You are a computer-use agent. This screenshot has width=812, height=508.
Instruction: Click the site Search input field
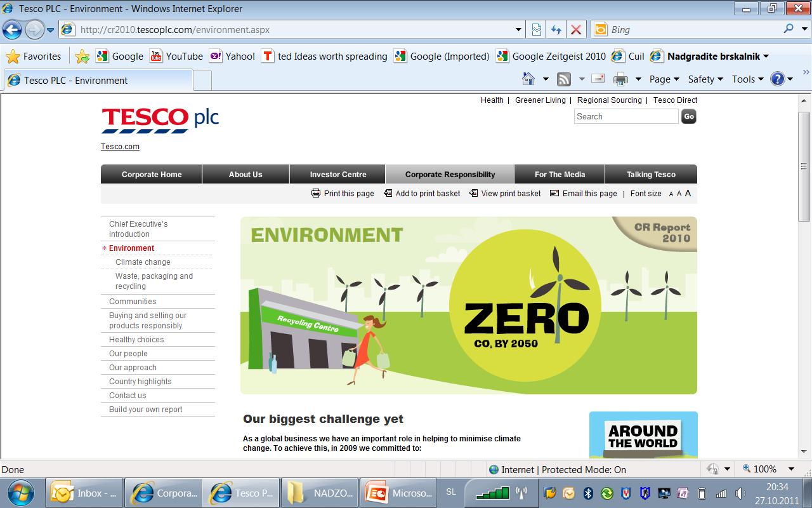[x=626, y=116]
